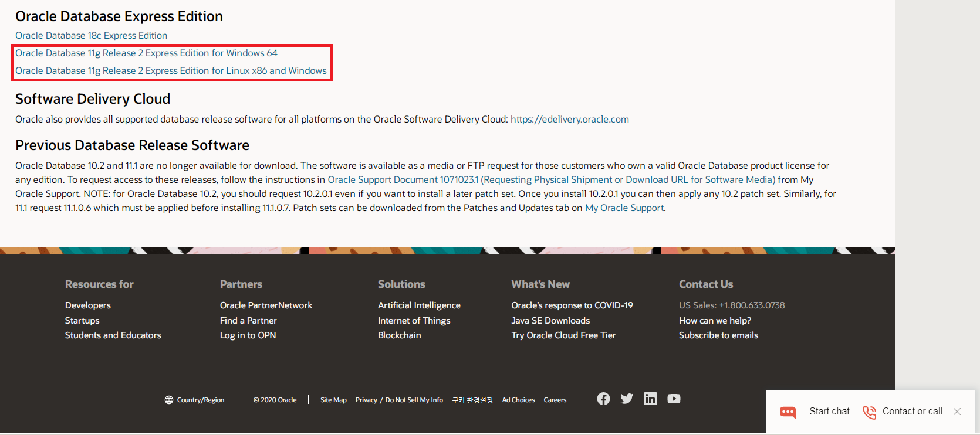Click the globe icon beside Country/Region
Image resolution: width=980 pixels, height=435 pixels.
169,400
